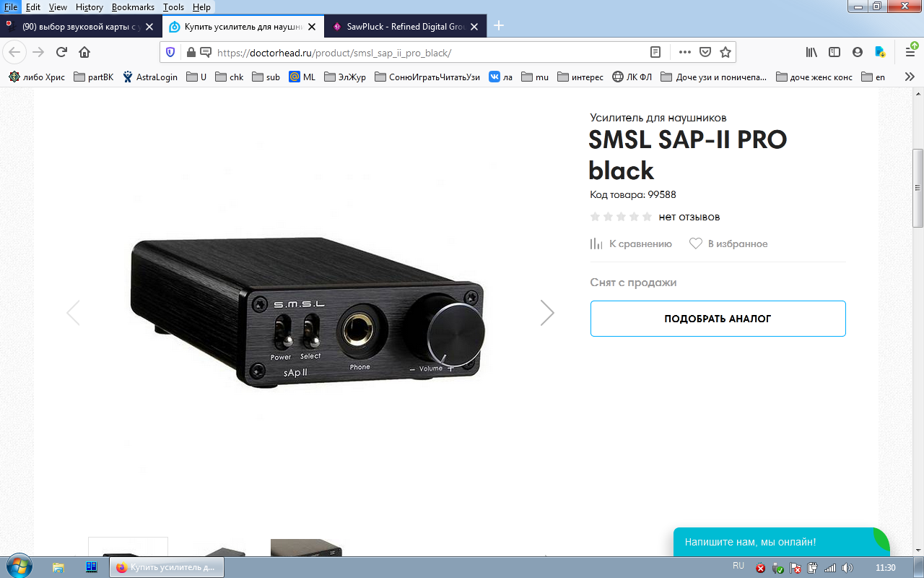The width and height of the screenshot is (924, 578).
Task: Open the Edit menu
Action: click(x=33, y=7)
